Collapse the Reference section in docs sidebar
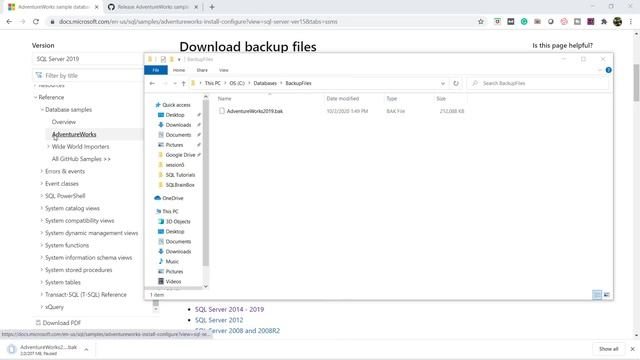The image size is (640, 360). point(36,97)
